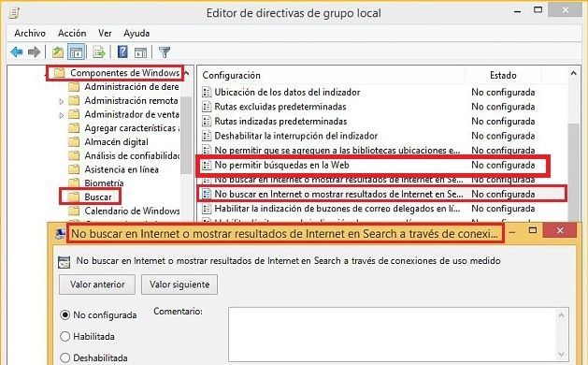588x365 pixels.
Task: Open help with blue question mark icon
Action: point(122,51)
